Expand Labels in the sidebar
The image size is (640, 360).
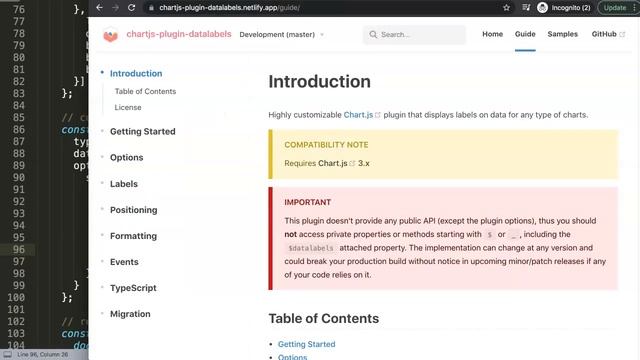[124, 184]
